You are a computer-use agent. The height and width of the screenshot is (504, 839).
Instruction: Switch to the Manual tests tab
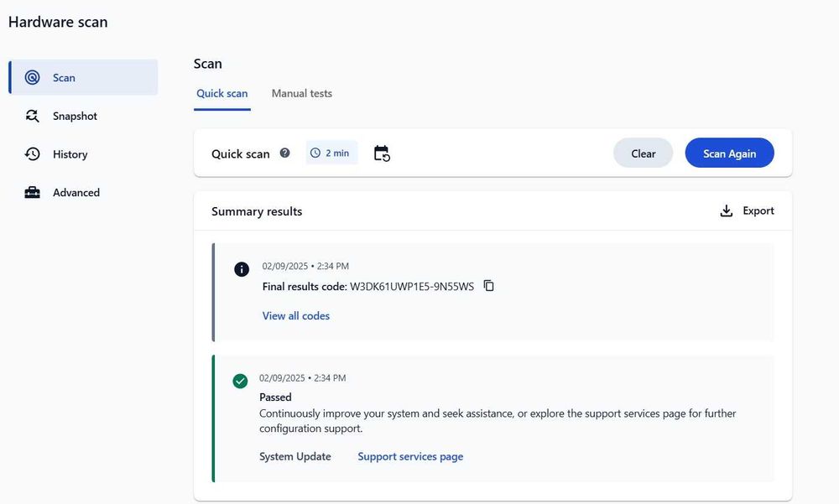coord(302,93)
